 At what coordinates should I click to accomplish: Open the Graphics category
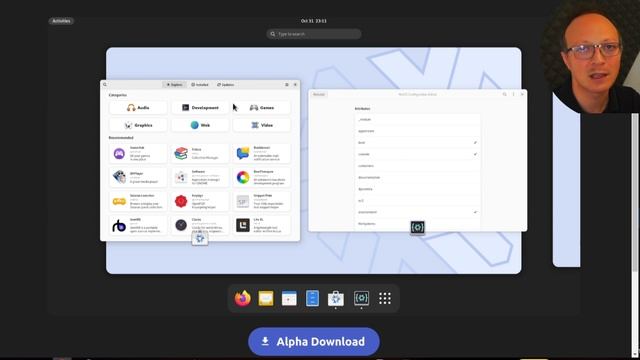pyautogui.click(x=138, y=125)
